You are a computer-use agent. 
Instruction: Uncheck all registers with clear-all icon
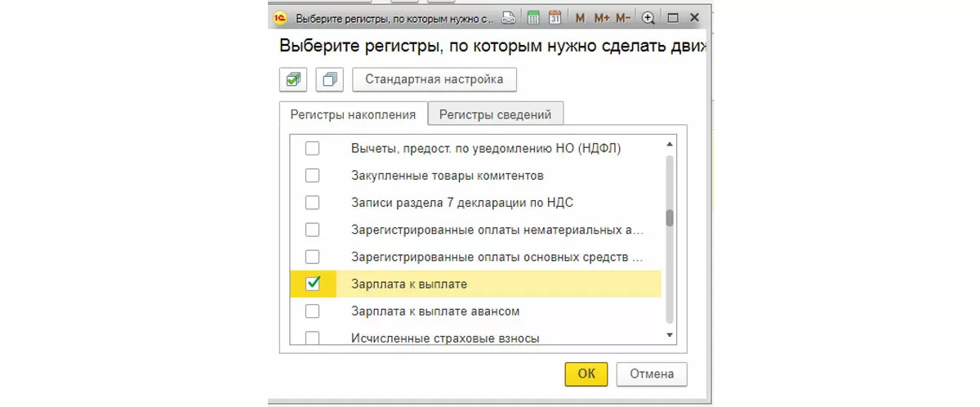pyautogui.click(x=329, y=79)
